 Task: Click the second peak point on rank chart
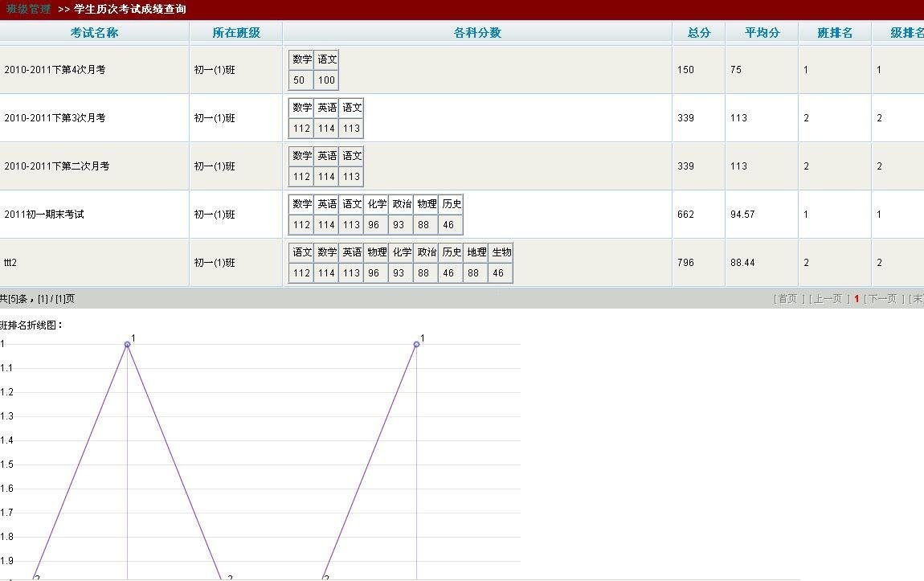tap(416, 344)
